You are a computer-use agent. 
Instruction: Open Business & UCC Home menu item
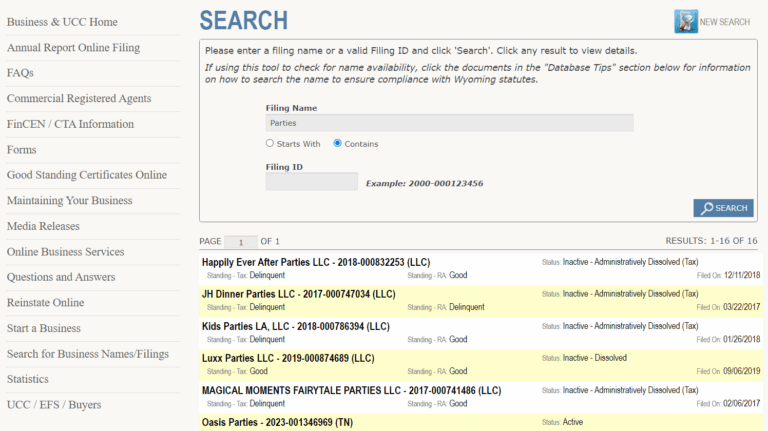click(62, 22)
